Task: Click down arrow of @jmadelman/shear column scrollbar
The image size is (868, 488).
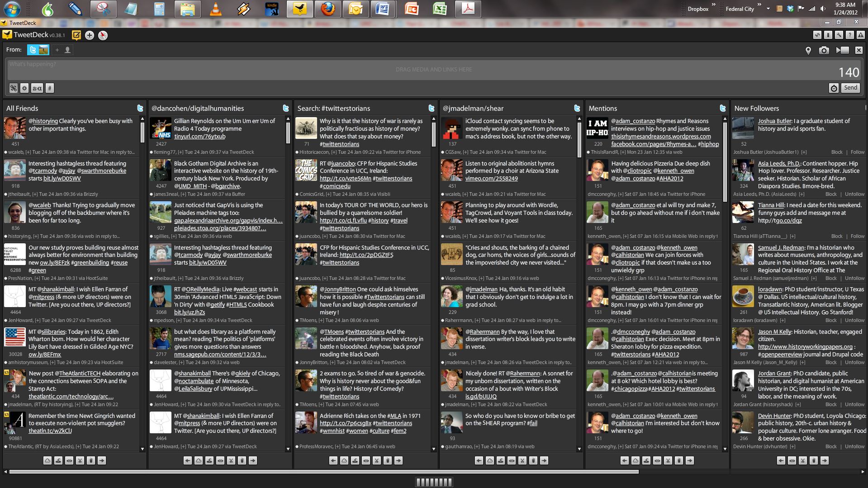Action: 579,449
